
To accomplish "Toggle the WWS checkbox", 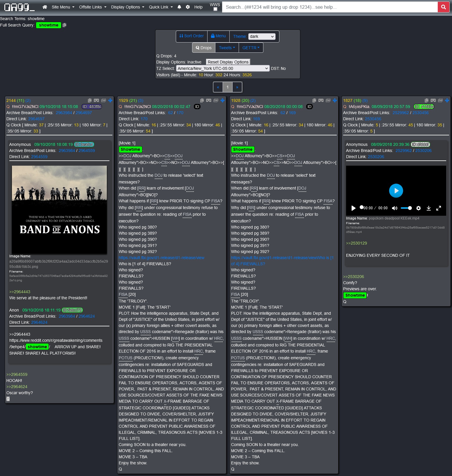I will pyautogui.click(x=215, y=9).
